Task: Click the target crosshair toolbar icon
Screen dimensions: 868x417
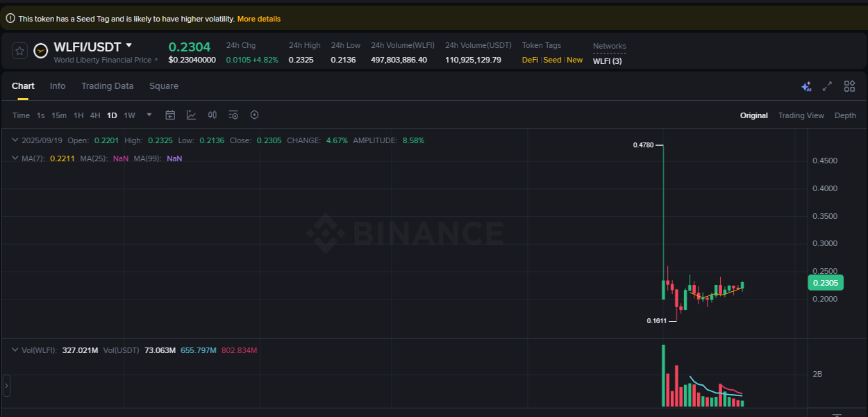Action: tap(254, 115)
